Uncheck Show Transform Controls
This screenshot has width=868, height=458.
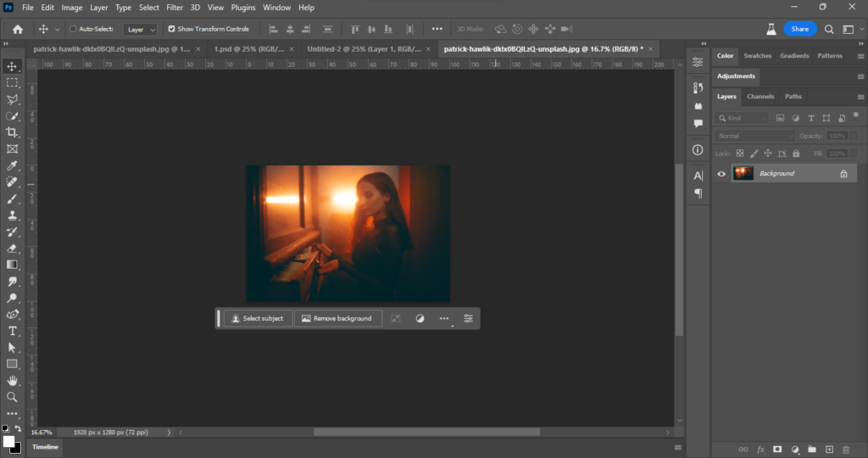pos(172,29)
